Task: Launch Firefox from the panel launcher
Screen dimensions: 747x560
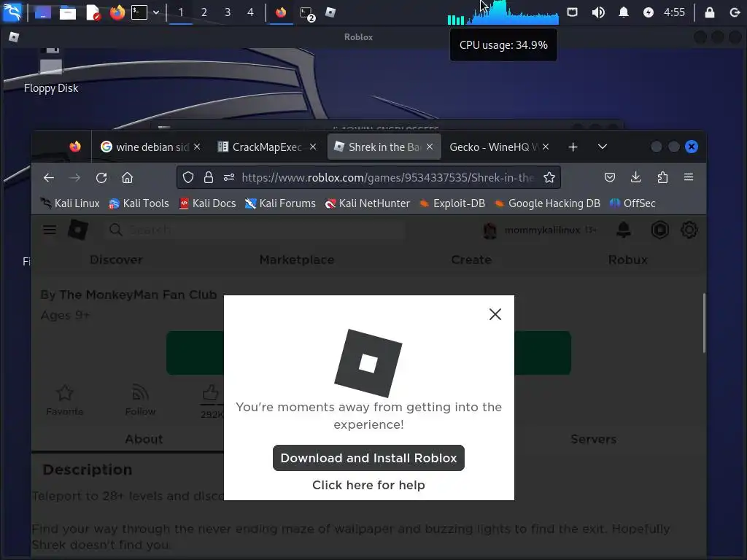Action: tap(117, 12)
